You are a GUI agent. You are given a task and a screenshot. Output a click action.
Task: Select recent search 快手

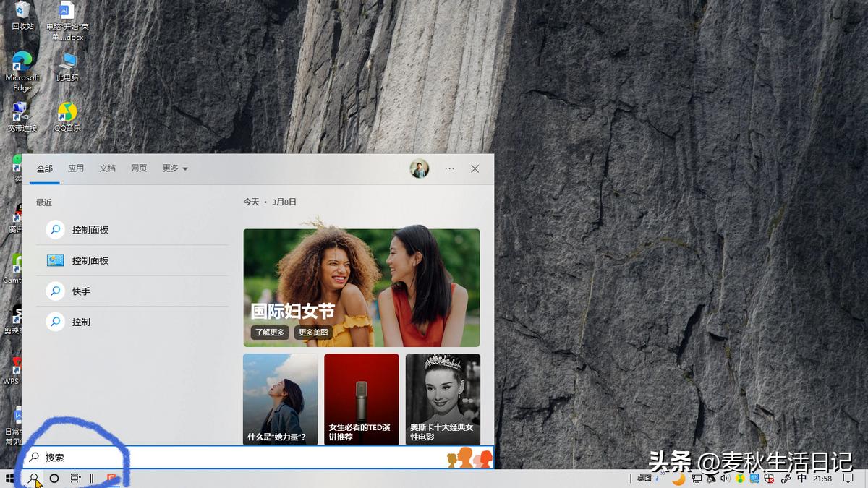coord(132,291)
